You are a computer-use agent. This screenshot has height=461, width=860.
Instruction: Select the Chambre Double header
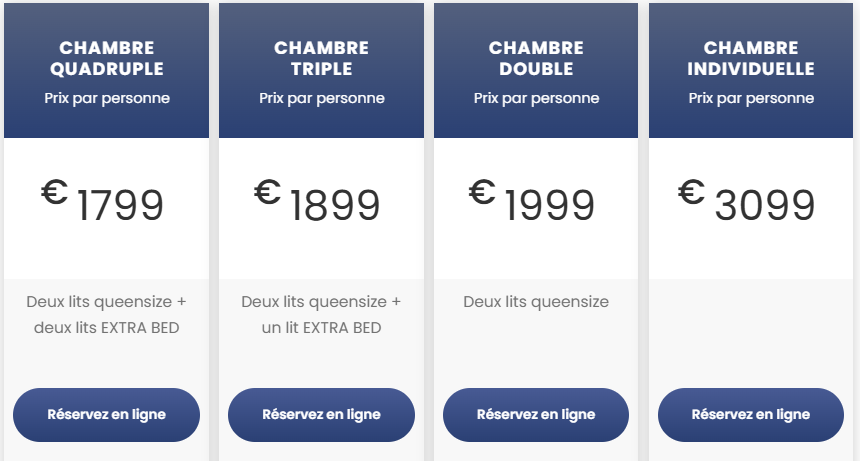[536, 58]
